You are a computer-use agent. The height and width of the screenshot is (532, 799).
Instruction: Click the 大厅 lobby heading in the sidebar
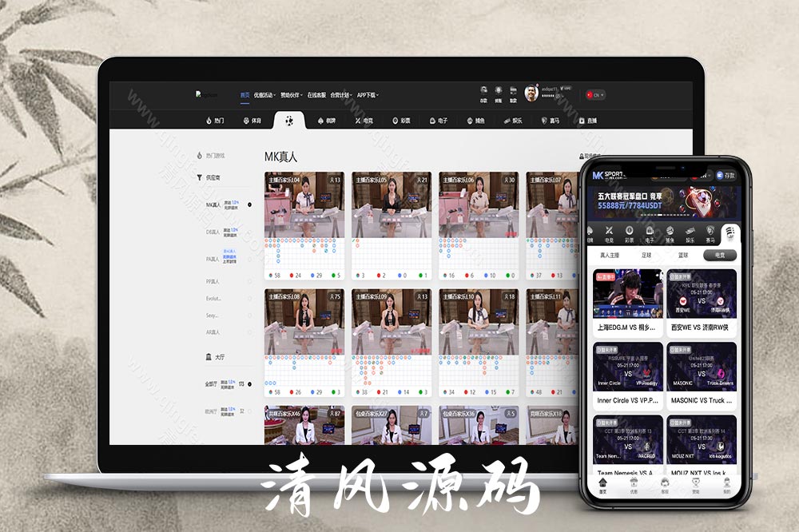click(x=215, y=357)
